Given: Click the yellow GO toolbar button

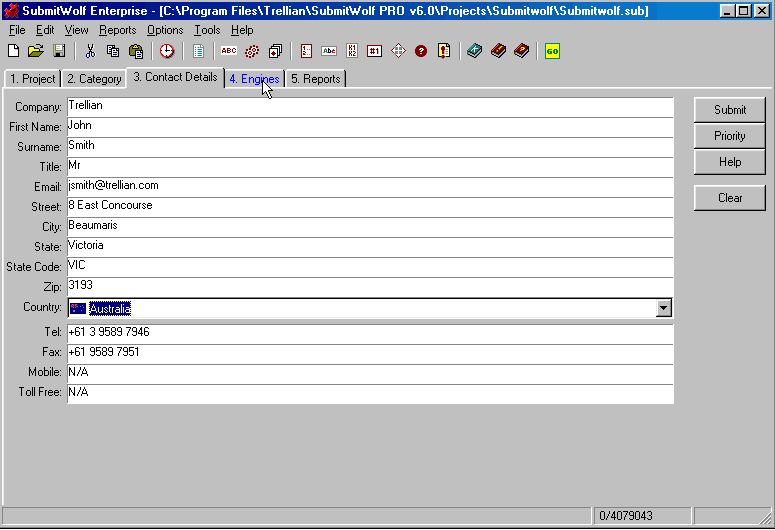Looking at the screenshot, I should (x=552, y=51).
